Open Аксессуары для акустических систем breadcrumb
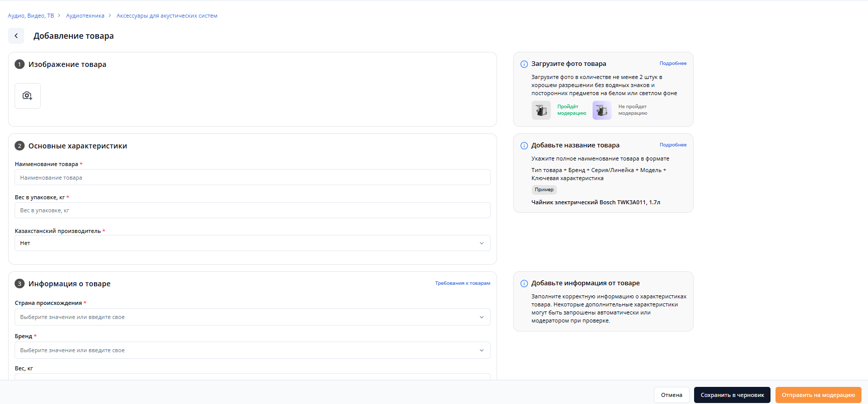 tap(167, 16)
